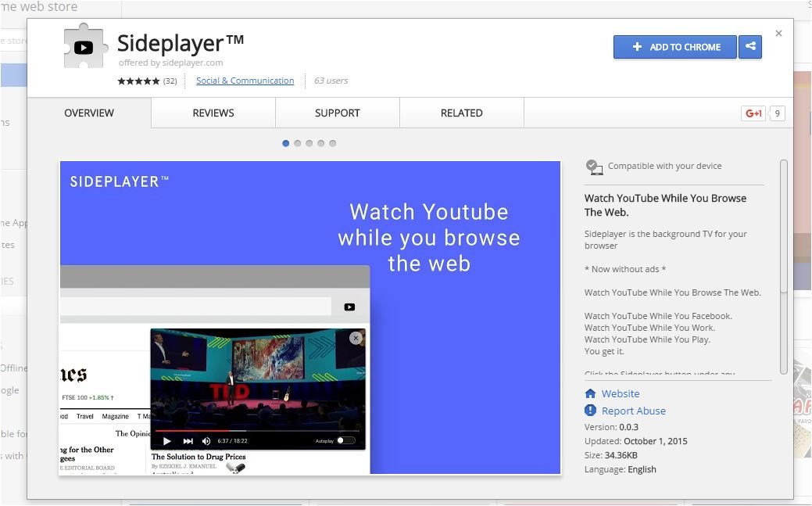Select the fourth screenshot dot
Viewport: 812px width, 506px height.
[321, 143]
